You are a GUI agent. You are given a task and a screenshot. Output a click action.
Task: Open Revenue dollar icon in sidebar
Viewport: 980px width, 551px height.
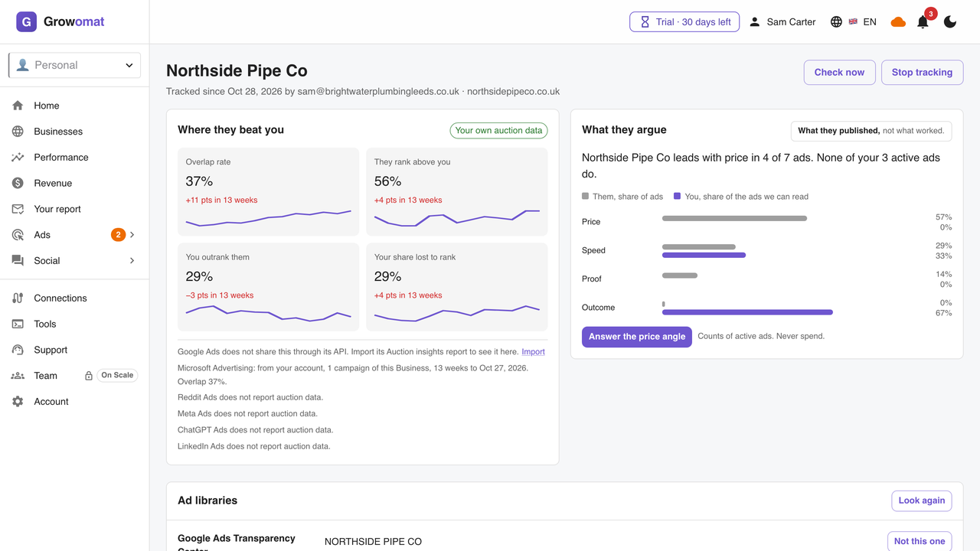(x=18, y=183)
